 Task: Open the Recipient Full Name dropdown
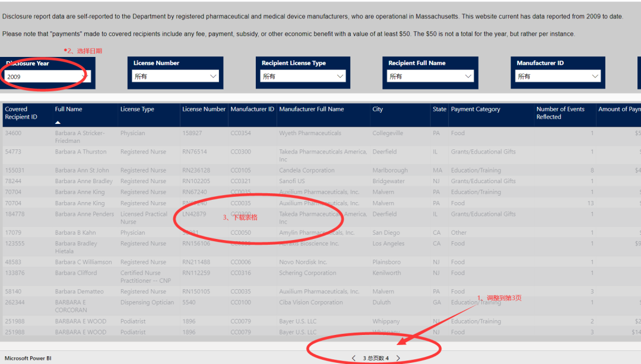point(430,76)
